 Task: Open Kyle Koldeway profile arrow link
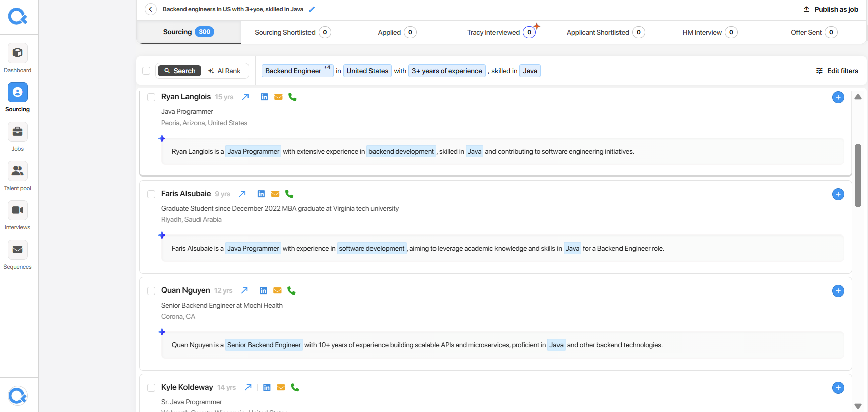[x=248, y=387]
